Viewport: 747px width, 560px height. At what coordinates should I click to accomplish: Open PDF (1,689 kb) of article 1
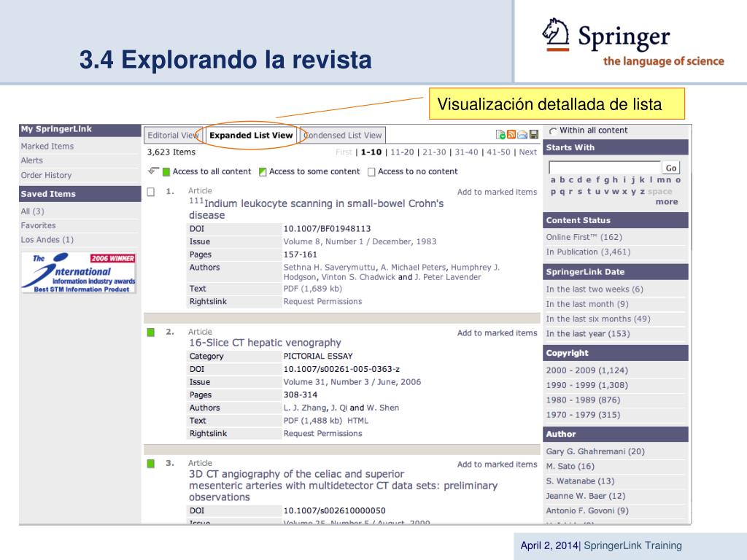point(312,289)
